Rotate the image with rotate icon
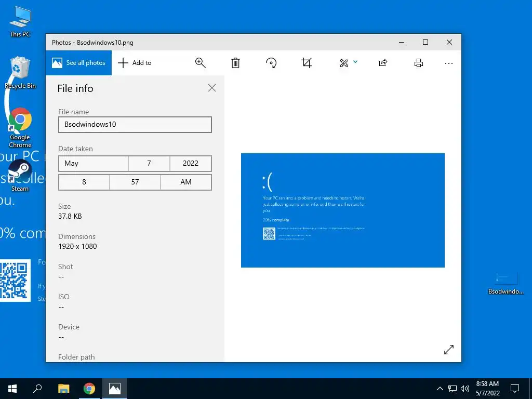532x399 pixels. pyautogui.click(x=271, y=63)
